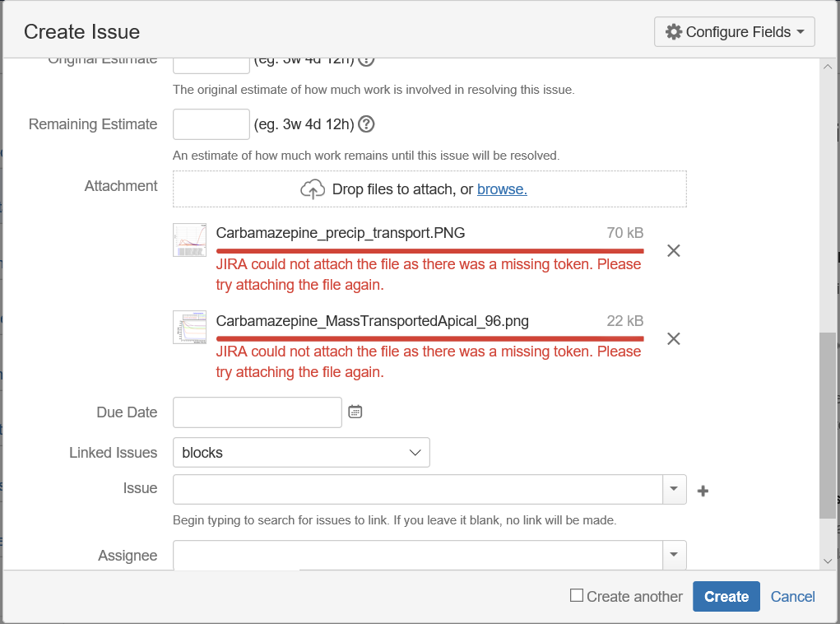
Task: Open Carbamazepine_MassTransportedApical_96.png thumbnail
Action: [190, 327]
